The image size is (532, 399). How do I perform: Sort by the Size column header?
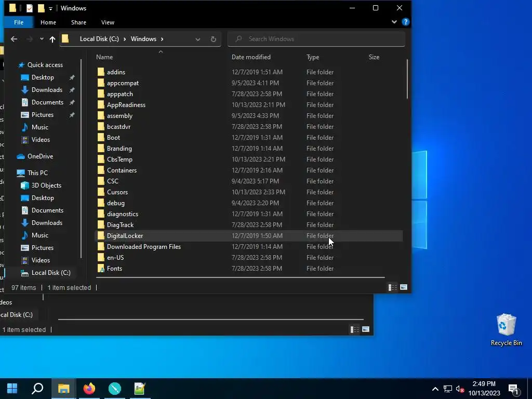tap(374, 57)
